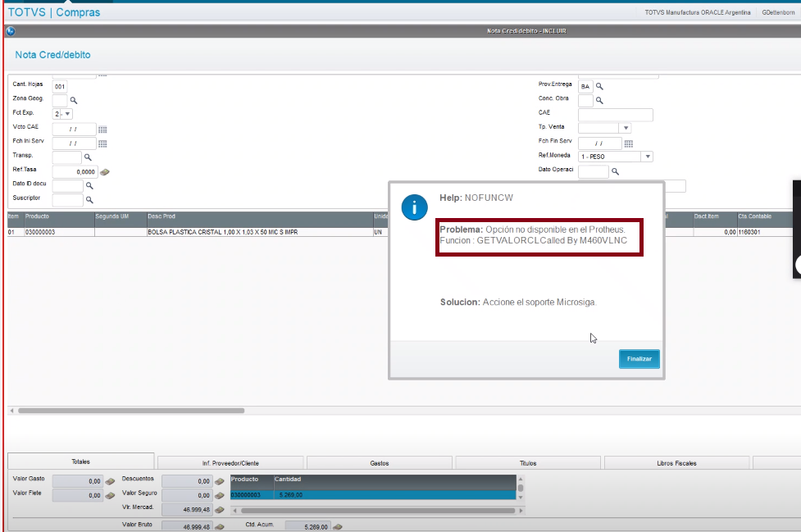Click the Ref.Tasa value field
The width and height of the screenshot is (801, 532).
[74, 172]
